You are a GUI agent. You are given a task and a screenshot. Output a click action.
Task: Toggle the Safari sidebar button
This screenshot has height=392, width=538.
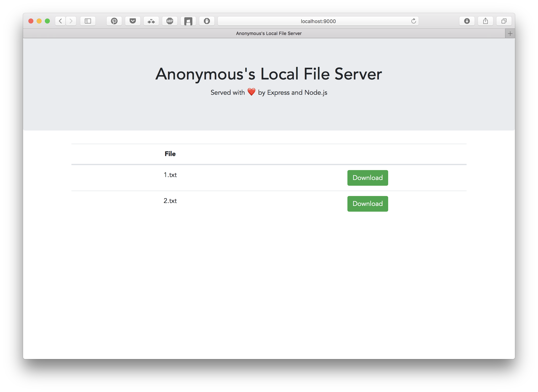88,21
